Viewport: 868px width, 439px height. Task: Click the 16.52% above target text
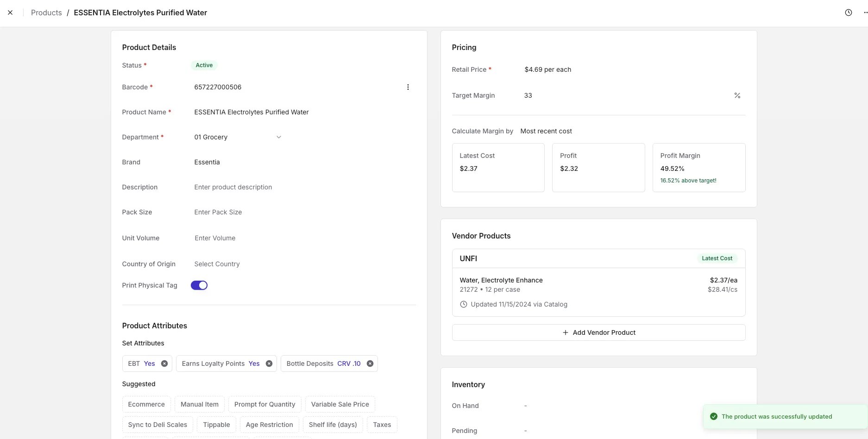688,181
